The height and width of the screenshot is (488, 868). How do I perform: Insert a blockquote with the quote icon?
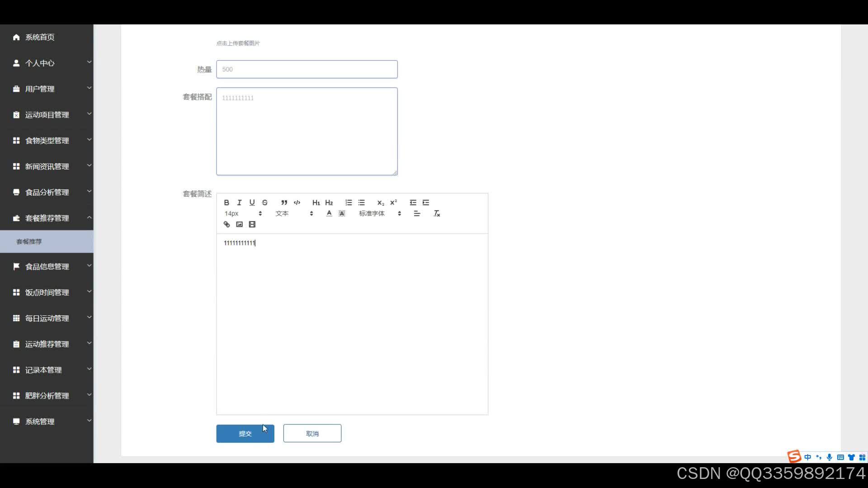click(x=284, y=202)
